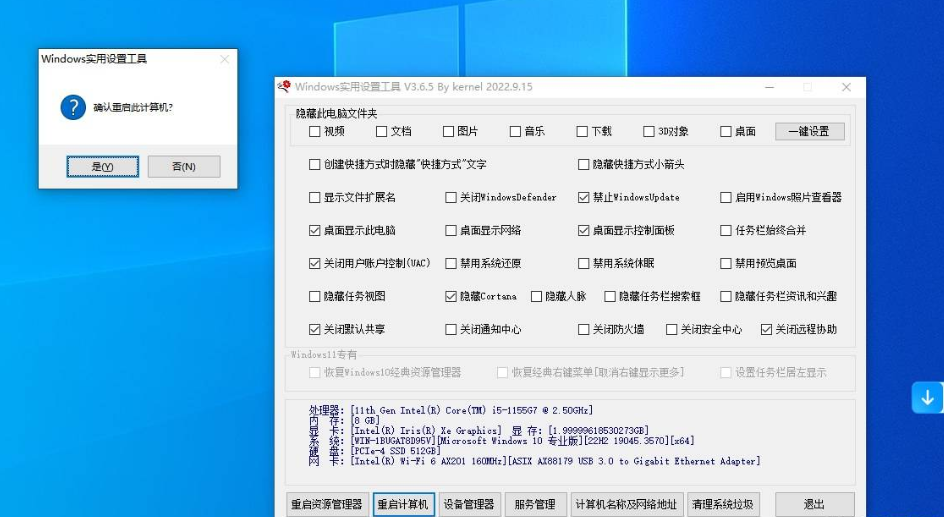Enable 禁用系统还原 checkbox
The width and height of the screenshot is (944, 517).
(x=450, y=263)
